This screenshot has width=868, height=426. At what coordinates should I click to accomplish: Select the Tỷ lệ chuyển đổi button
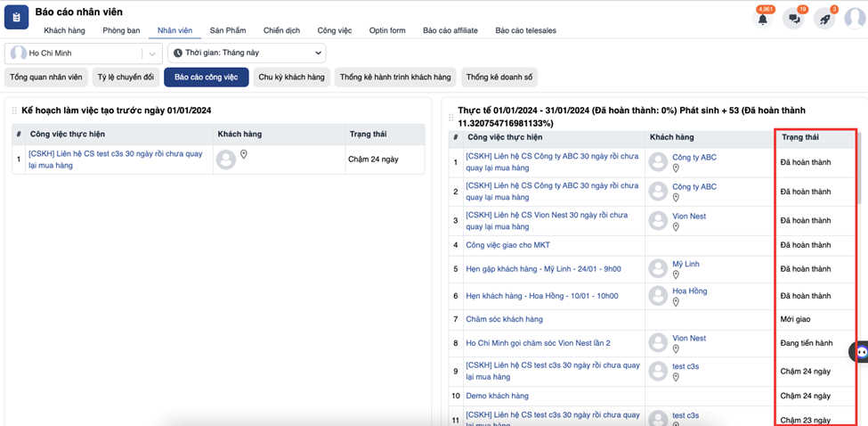tap(126, 78)
